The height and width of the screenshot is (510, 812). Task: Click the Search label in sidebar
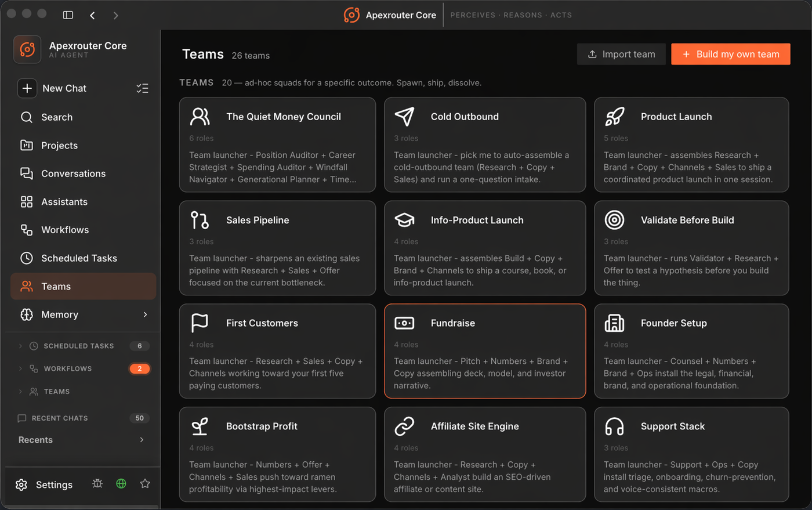(57, 117)
